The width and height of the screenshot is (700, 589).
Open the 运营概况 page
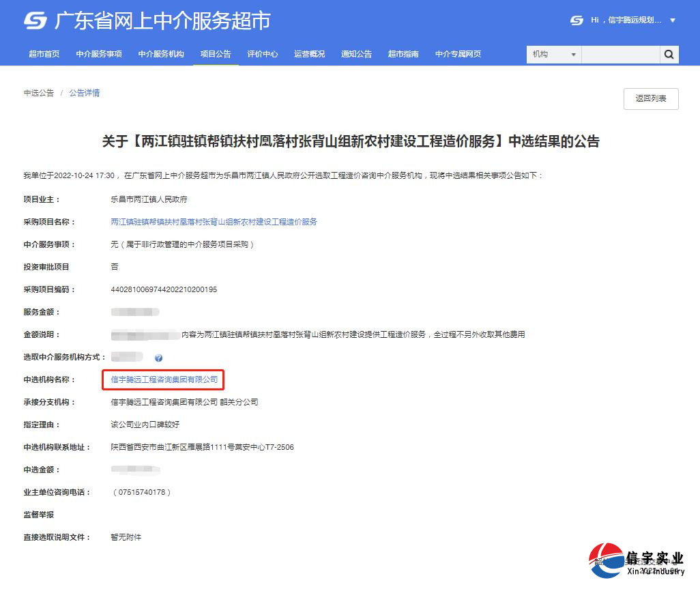(309, 54)
